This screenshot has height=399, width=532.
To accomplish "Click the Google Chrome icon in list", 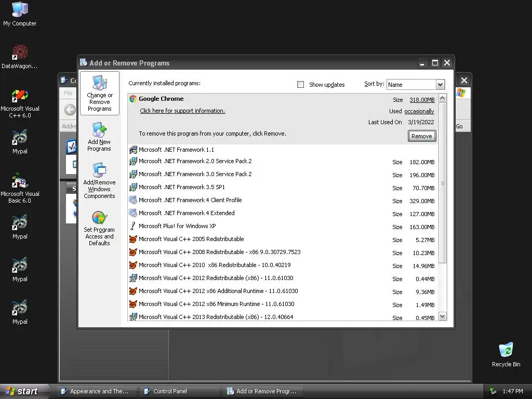I will pyautogui.click(x=133, y=99).
